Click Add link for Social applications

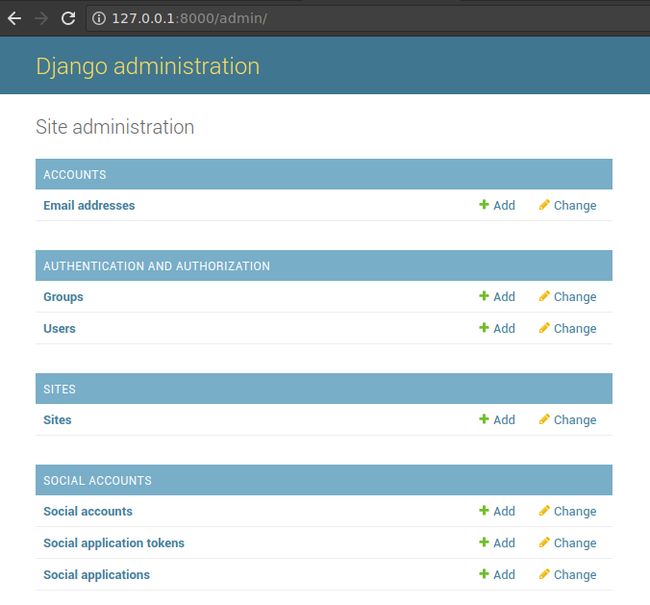pos(504,575)
